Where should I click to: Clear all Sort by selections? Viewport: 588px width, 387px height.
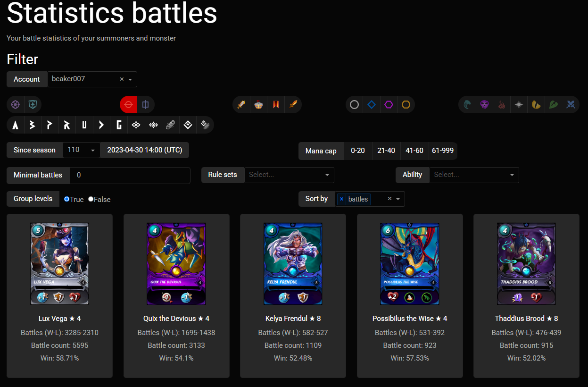[389, 199]
